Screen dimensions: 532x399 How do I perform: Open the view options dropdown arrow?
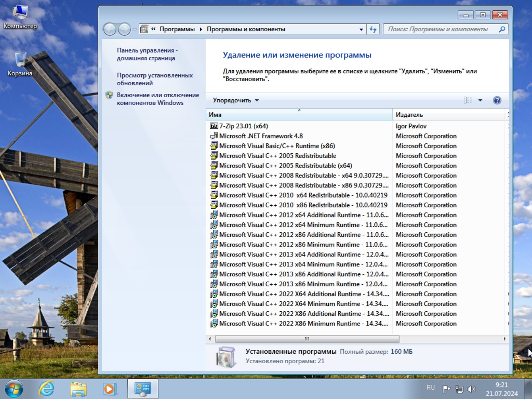point(480,100)
